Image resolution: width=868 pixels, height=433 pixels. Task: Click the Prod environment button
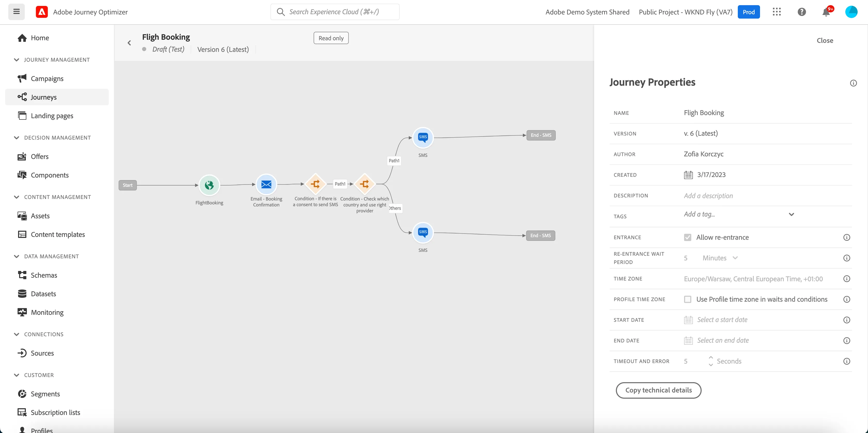click(748, 12)
